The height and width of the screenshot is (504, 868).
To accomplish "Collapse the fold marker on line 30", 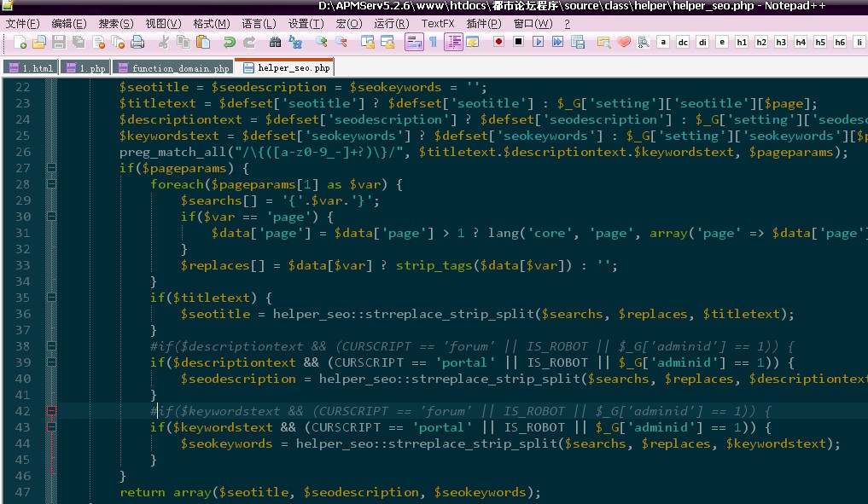I will click(51, 217).
